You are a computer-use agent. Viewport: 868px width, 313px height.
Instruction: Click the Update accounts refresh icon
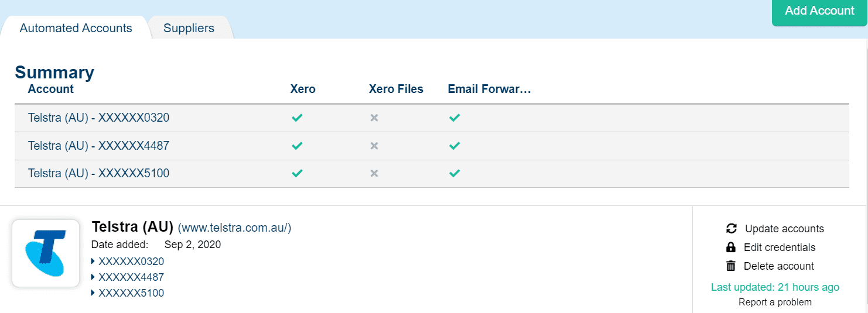point(731,229)
